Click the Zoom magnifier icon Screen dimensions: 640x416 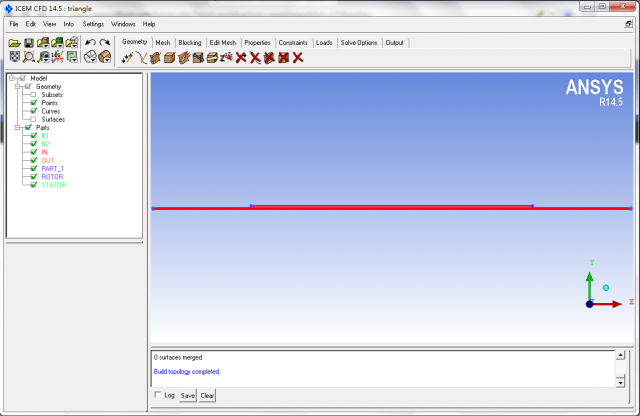click(x=29, y=58)
